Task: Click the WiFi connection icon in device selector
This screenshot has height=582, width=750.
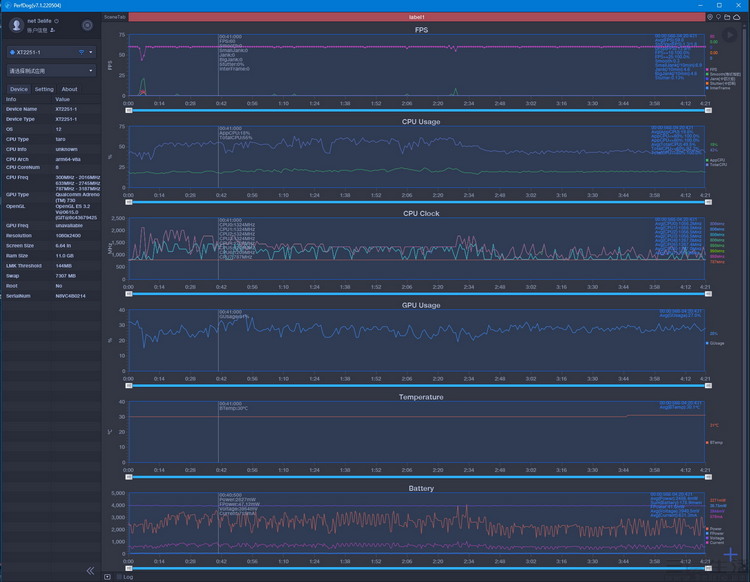Action: 81,52
